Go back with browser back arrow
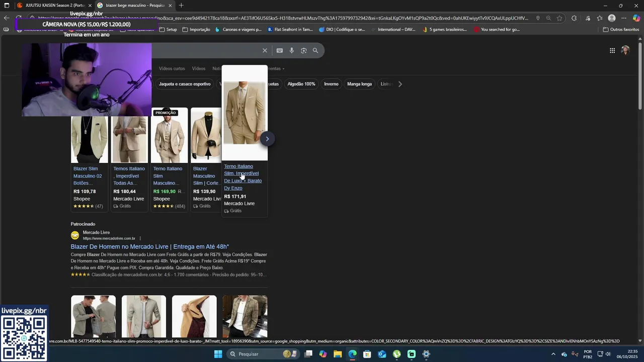 [7, 18]
